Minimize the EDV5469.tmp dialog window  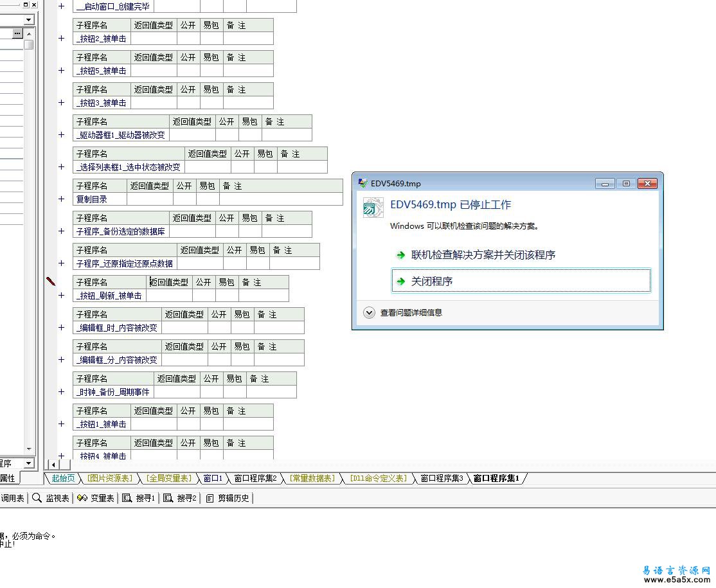point(605,184)
